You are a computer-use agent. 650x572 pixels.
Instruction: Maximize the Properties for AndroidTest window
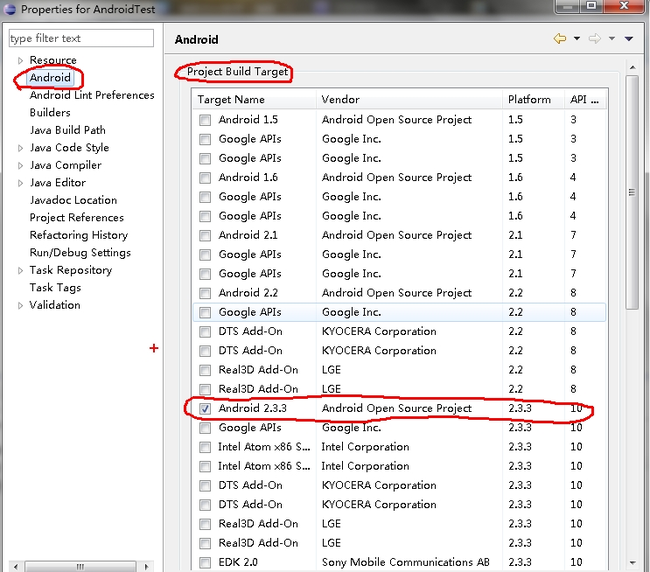coord(592,6)
